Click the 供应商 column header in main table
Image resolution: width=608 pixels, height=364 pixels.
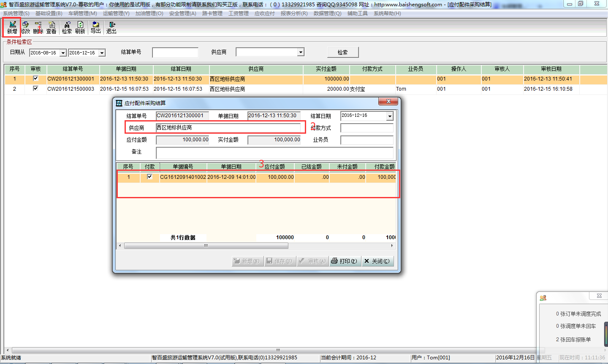coord(256,69)
